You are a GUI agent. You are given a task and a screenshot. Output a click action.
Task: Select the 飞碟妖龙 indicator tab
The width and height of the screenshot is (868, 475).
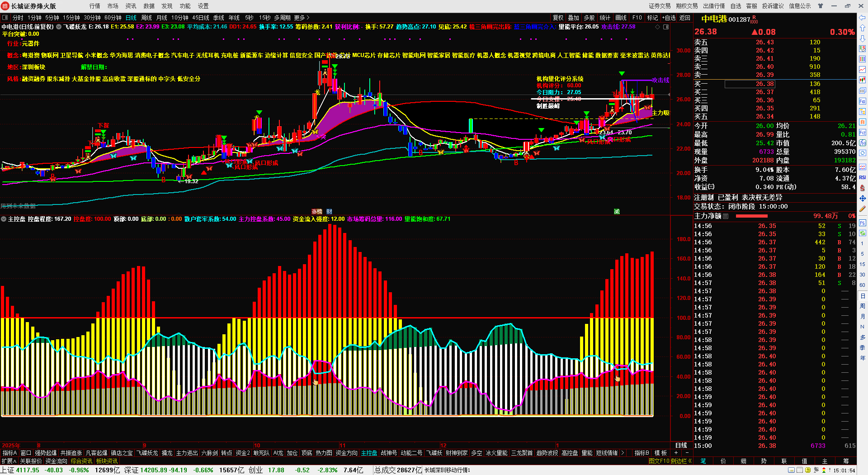click(x=147, y=453)
